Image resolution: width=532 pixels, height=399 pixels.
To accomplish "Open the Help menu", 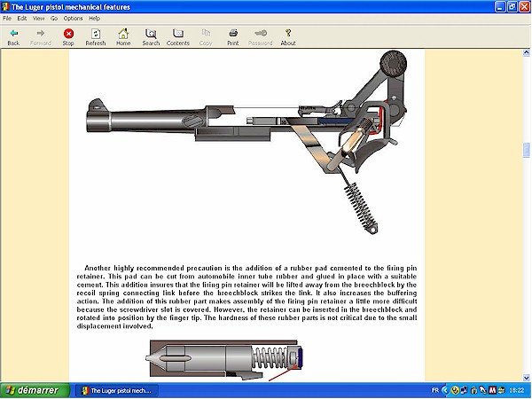I will tap(94, 19).
